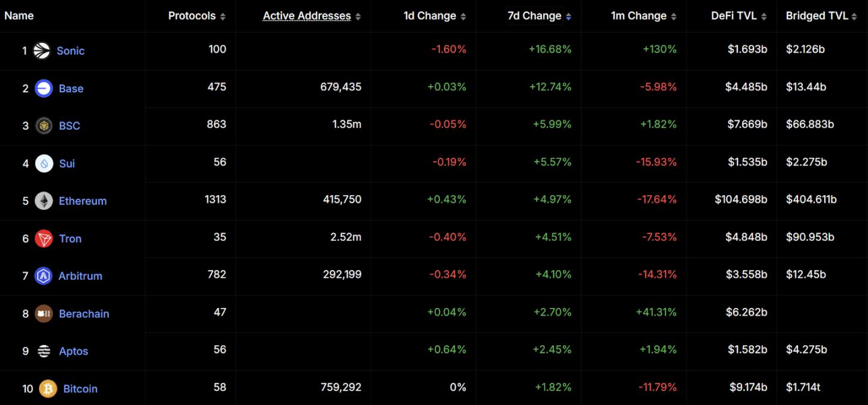The height and width of the screenshot is (405, 868).
Task: Open the Berachain chain link
Action: [84, 314]
